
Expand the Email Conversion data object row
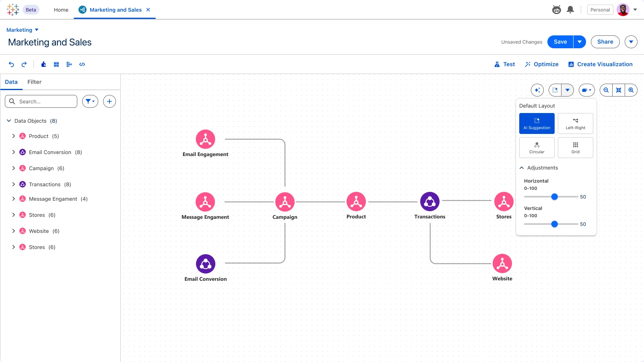coord(14,152)
